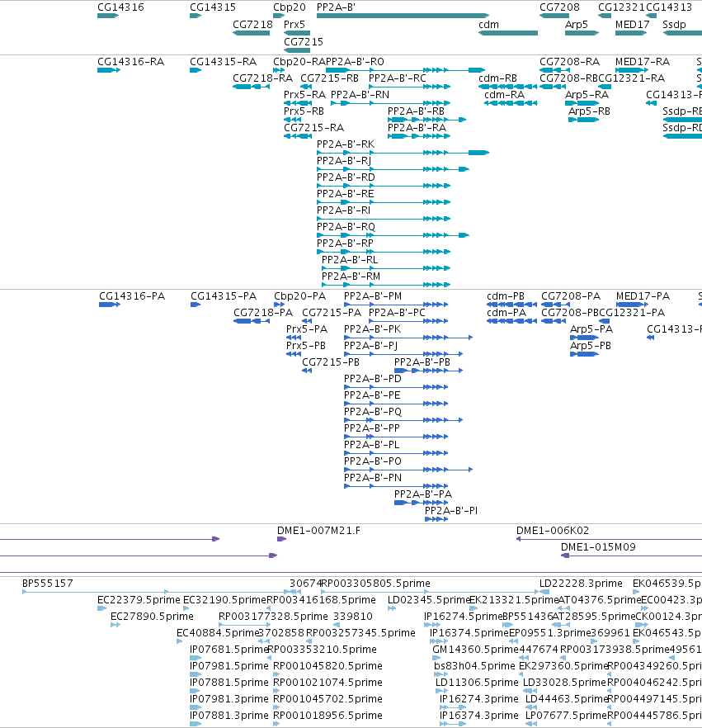Select the Prx5 gene label

(x=294, y=25)
